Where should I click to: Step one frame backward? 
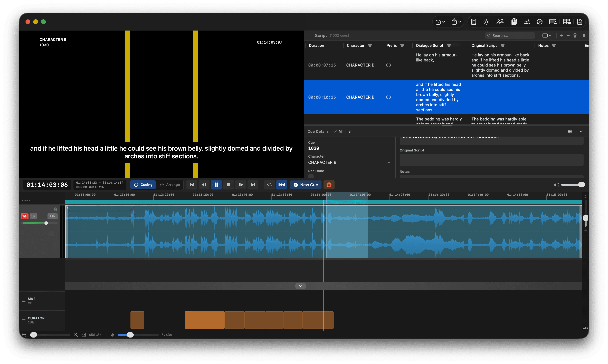(x=204, y=185)
